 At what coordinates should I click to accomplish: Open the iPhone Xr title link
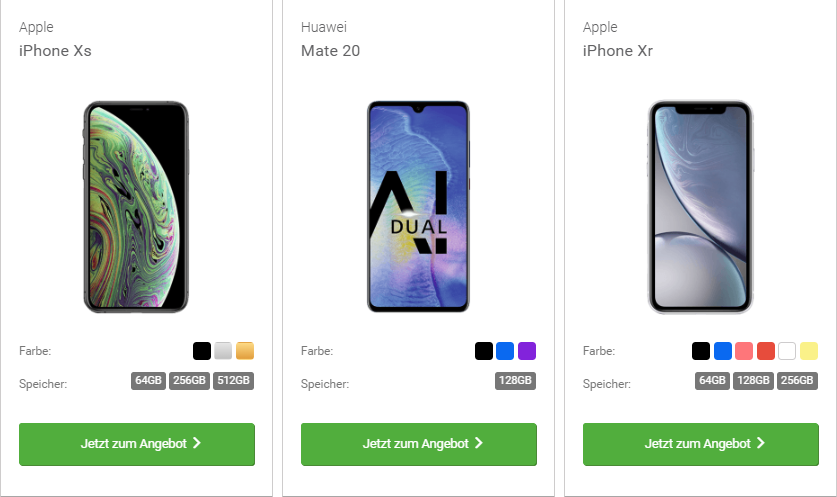pyautogui.click(x=618, y=51)
